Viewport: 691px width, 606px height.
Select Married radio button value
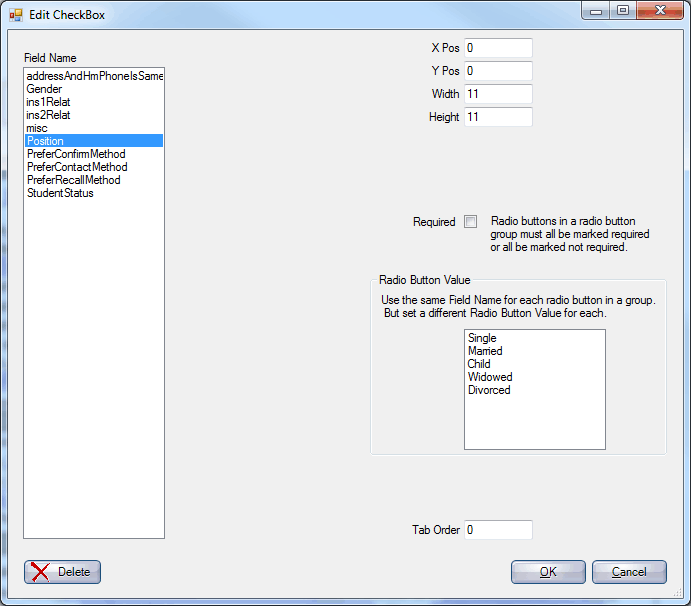[x=535, y=351]
